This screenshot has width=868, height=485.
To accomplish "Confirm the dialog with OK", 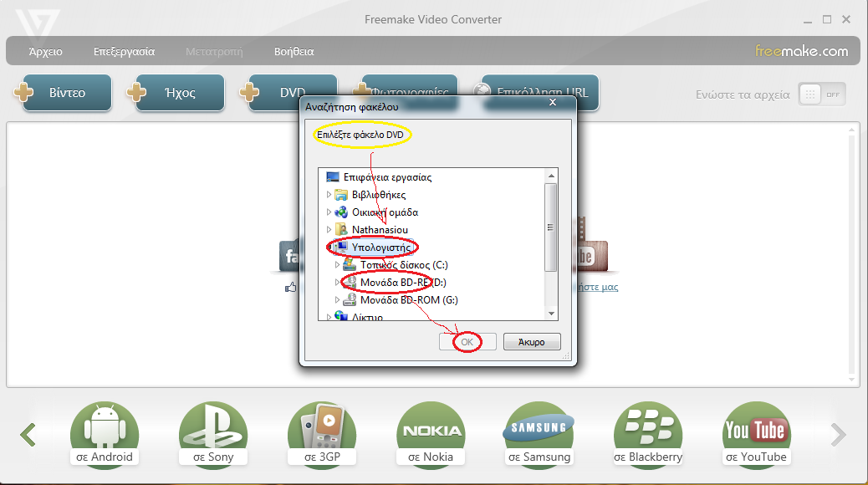I will 467,342.
